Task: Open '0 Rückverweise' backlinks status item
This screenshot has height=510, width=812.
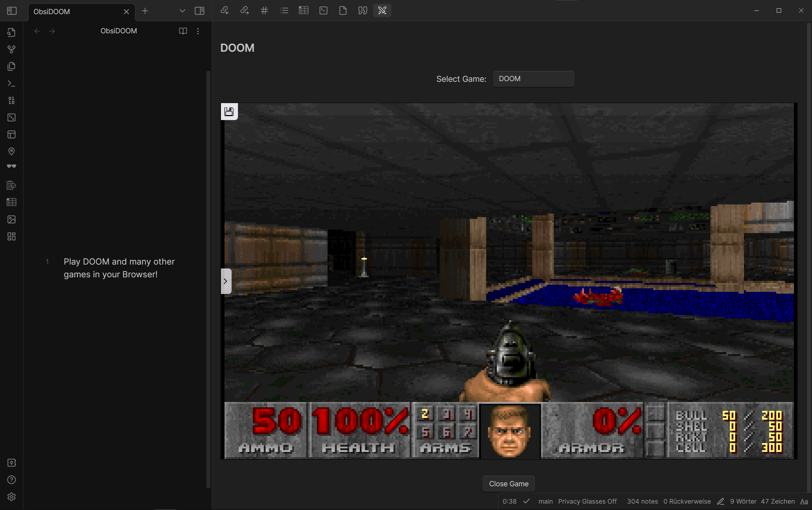Action: tap(687, 501)
